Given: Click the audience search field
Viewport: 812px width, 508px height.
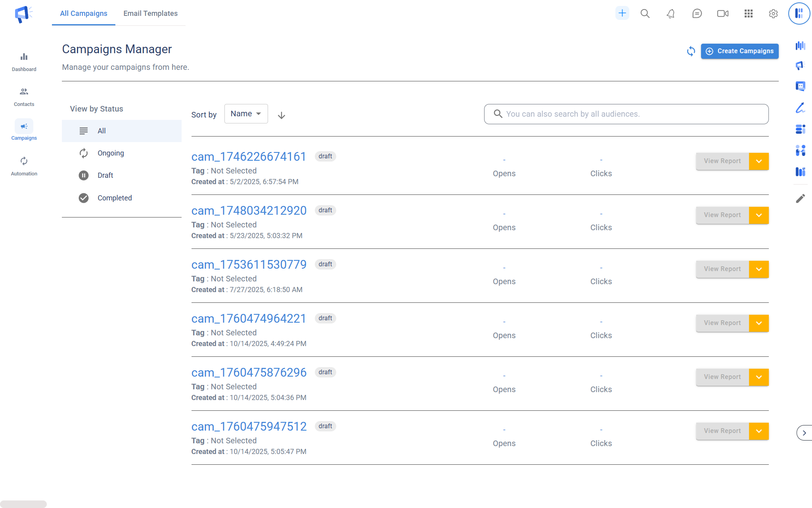Looking at the screenshot, I should 626,114.
